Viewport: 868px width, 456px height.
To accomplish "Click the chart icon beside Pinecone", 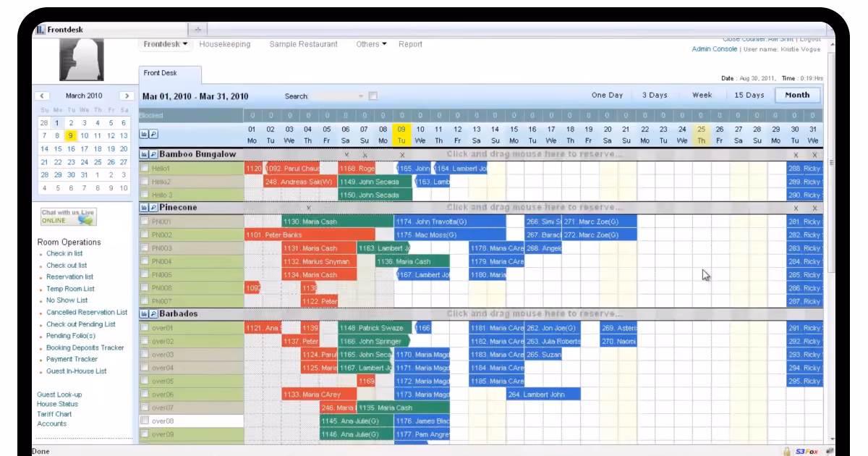I will point(144,207).
